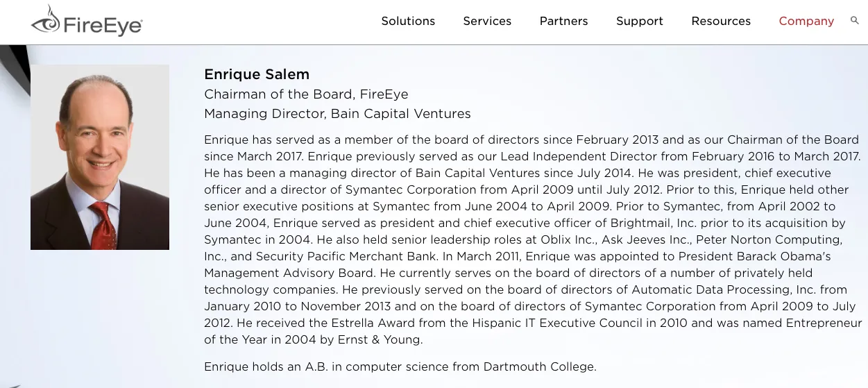Select the highlighted Company nav item
Image resolution: width=868 pixels, height=388 pixels.
[x=806, y=21]
